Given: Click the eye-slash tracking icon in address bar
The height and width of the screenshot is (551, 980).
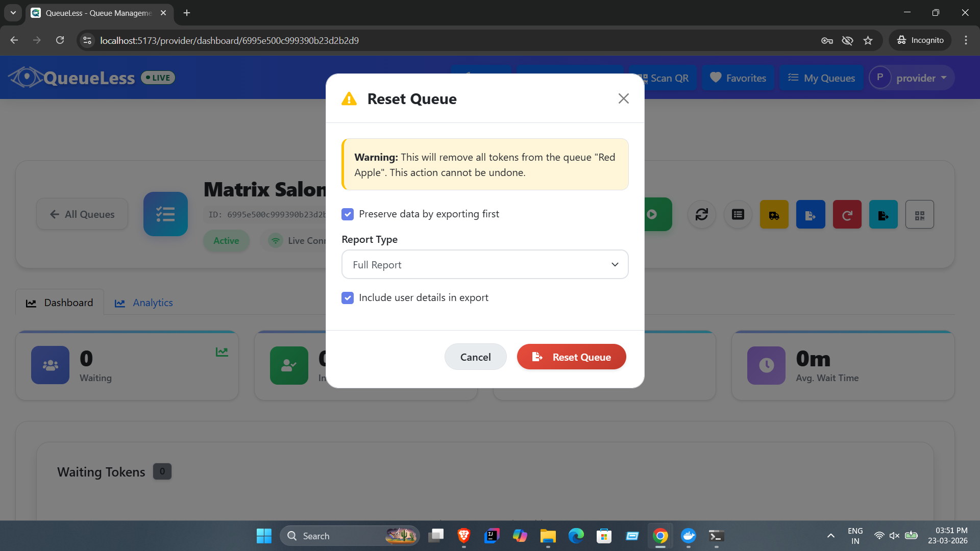Looking at the screenshot, I should pyautogui.click(x=847, y=40).
